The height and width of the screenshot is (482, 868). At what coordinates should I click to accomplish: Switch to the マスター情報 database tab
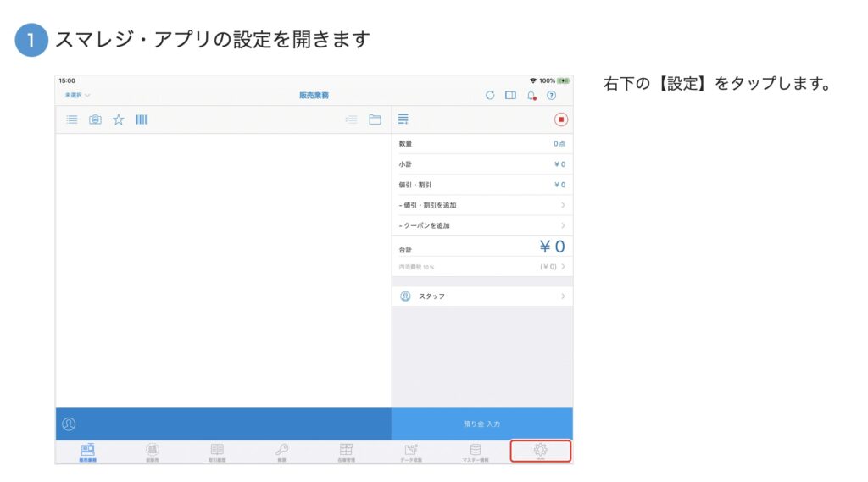click(x=475, y=452)
